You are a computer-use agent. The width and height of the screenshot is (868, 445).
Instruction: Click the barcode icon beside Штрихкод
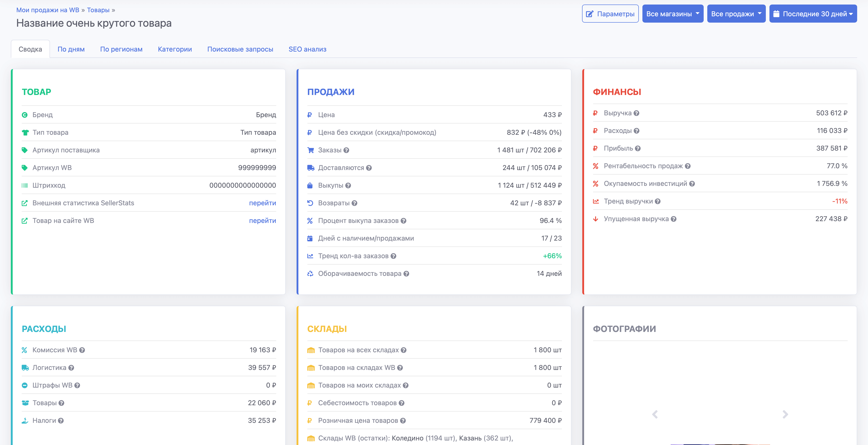click(24, 185)
